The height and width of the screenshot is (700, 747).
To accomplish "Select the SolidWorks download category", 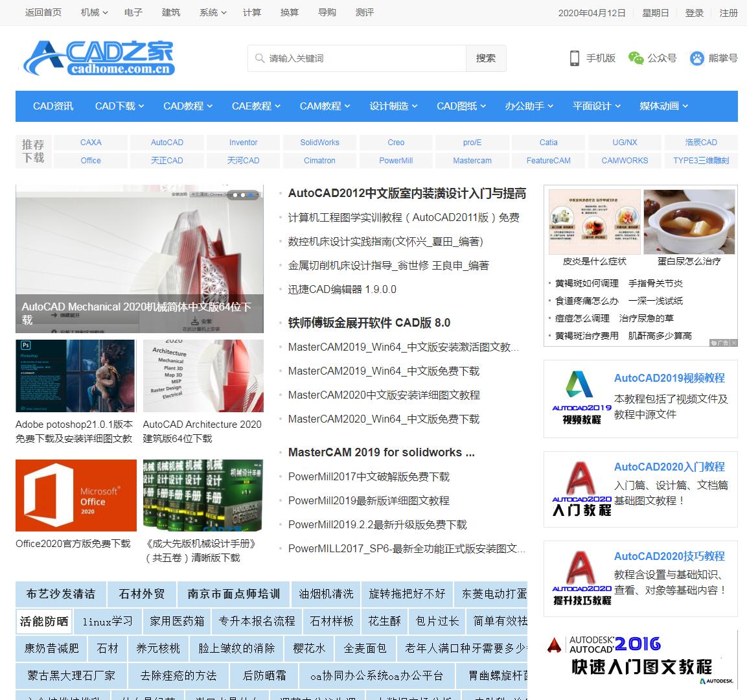I will (x=319, y=143).
